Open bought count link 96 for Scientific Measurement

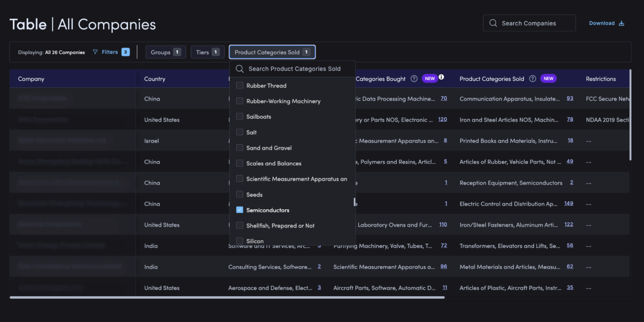coord(444,266)
